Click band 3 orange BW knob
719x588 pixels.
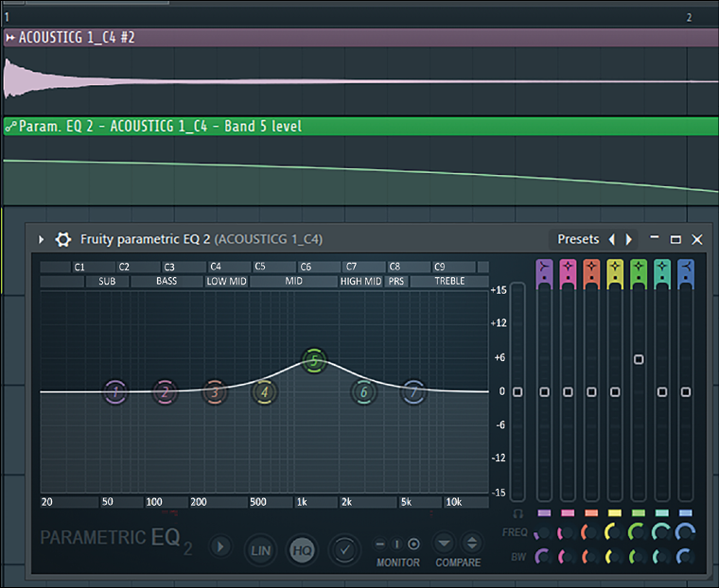[x=590, y=557]
